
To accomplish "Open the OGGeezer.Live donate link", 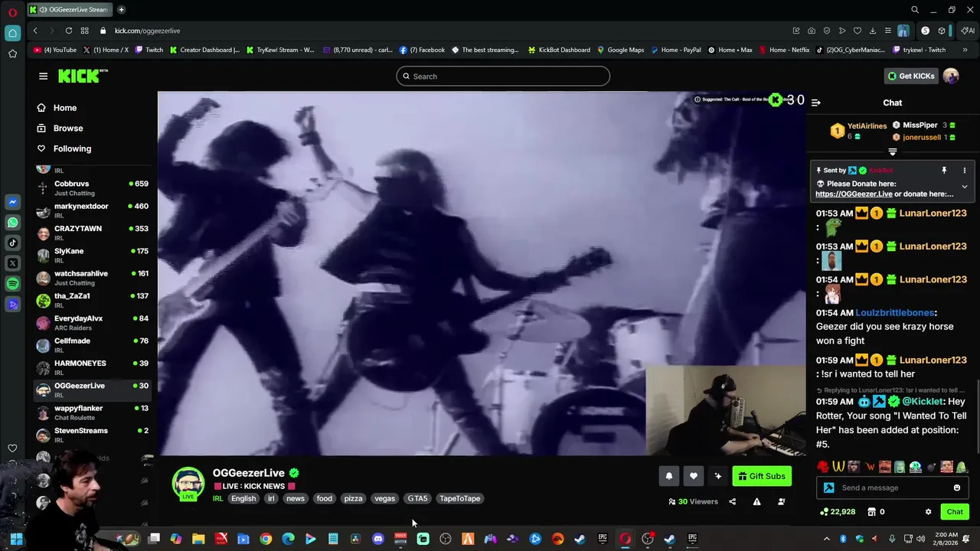I will point(854,194).
